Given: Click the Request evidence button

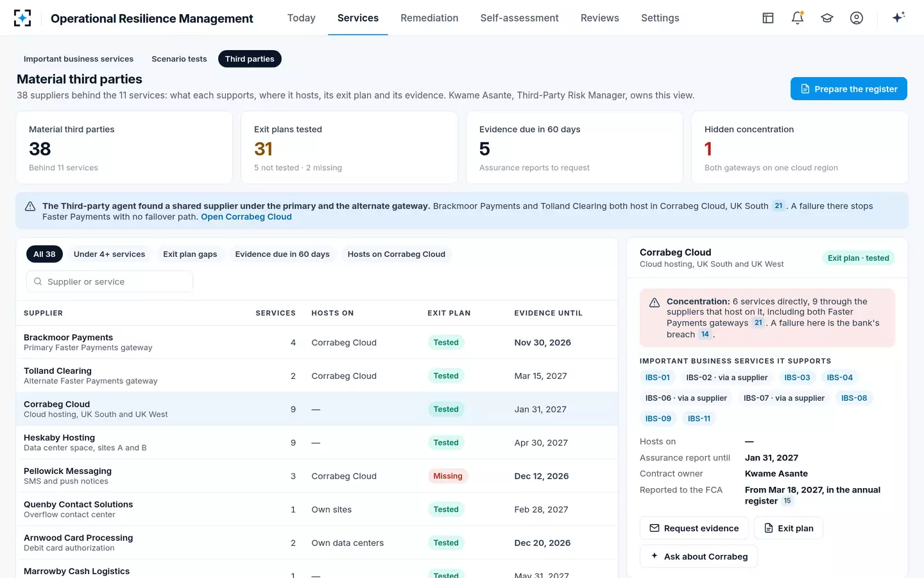Looking at the screenshot, I should click(x=694, y=528).
